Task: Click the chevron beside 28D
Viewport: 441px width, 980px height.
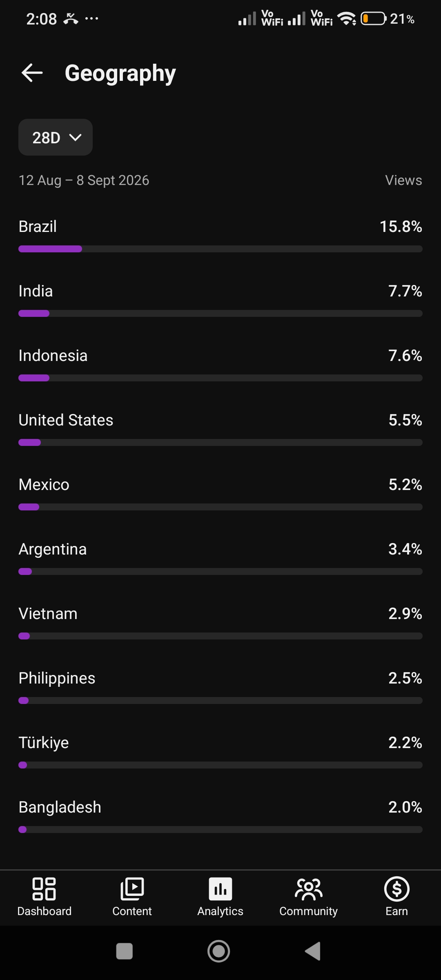Action: click(76, 138)
